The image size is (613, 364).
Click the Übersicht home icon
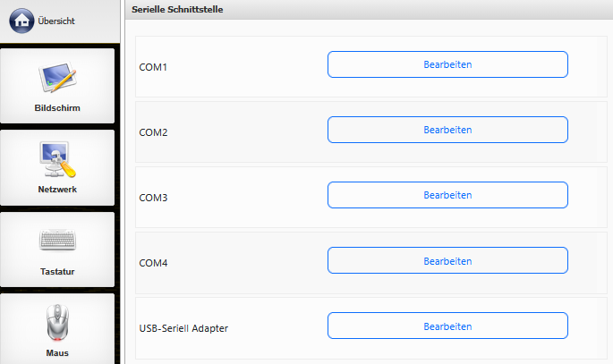[x=22, y=20]
